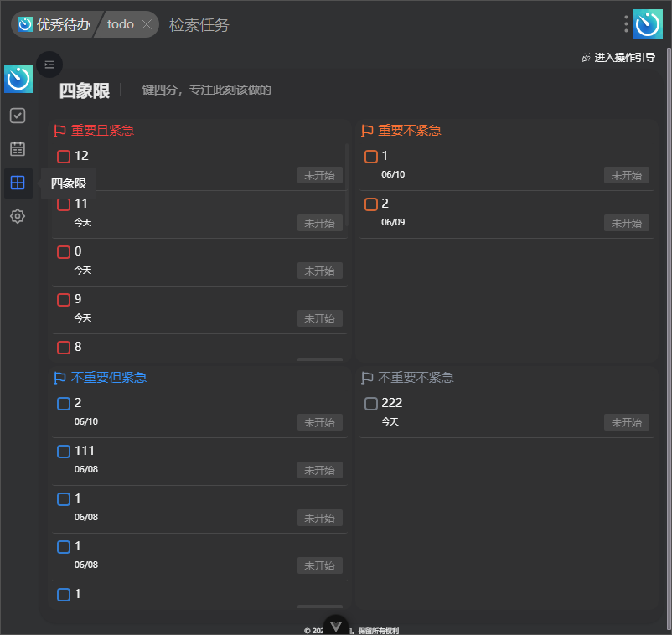Use the scrollbar in the 重要且紧急 list

(347, 184)
